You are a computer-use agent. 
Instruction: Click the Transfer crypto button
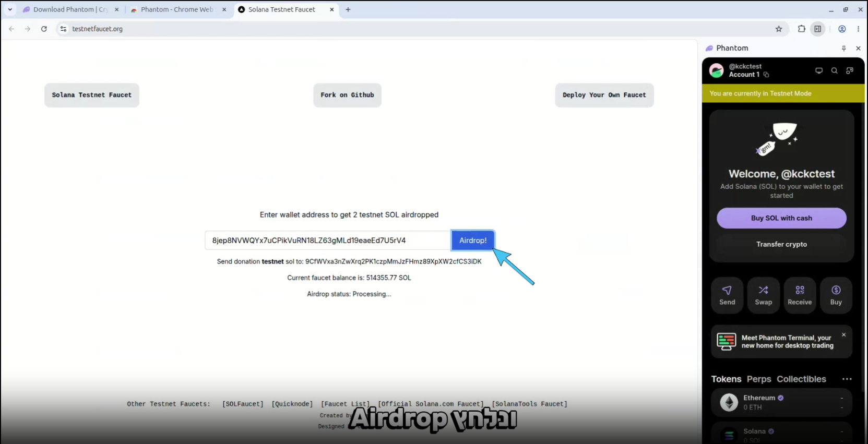coord(781,244)
